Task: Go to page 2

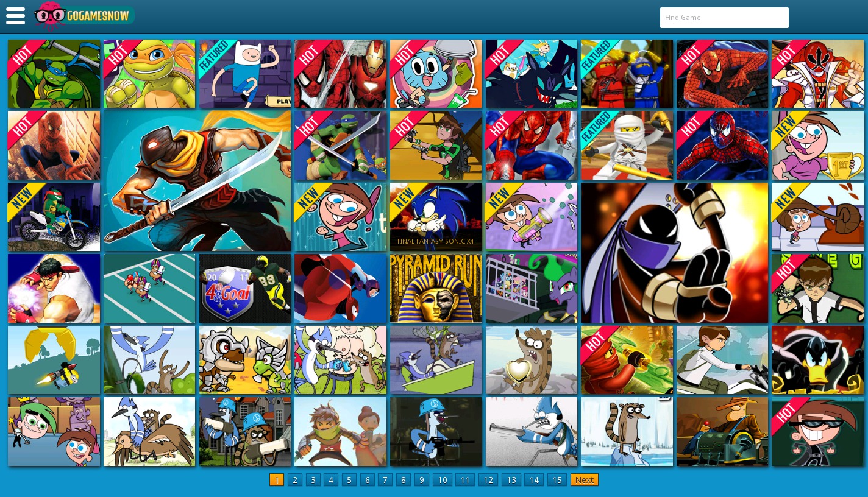Action: [295, 480]
